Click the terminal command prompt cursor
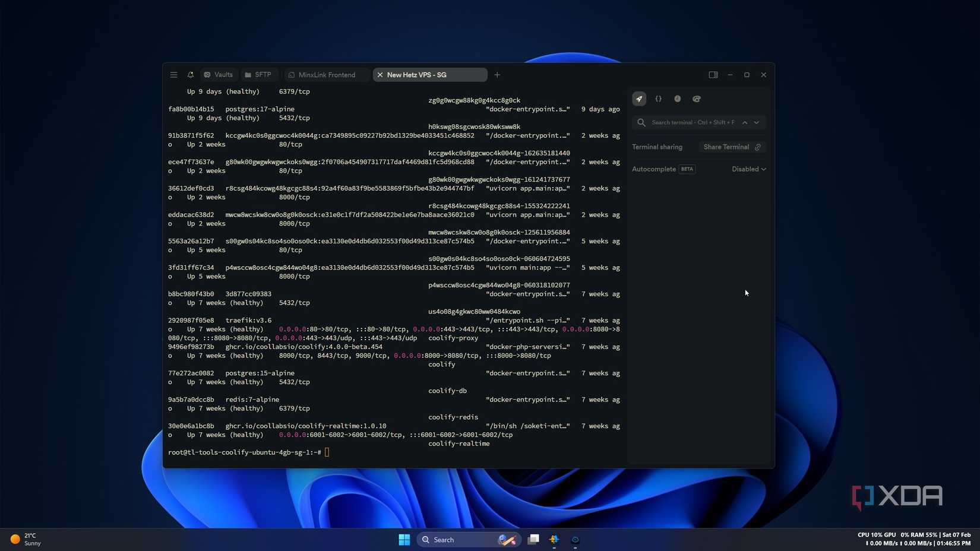 pyautogui.click(x=327, y=452)
